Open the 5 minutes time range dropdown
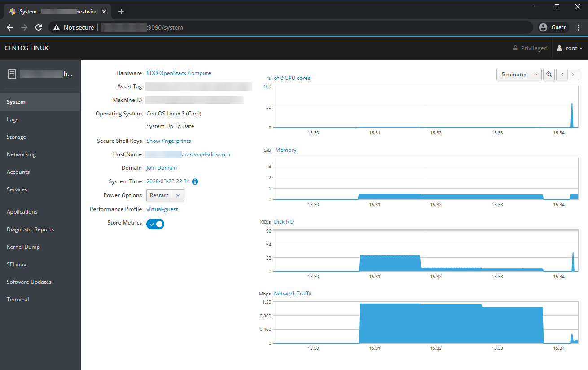The width and height of the screenshot is (588, 370). [519, 75]
